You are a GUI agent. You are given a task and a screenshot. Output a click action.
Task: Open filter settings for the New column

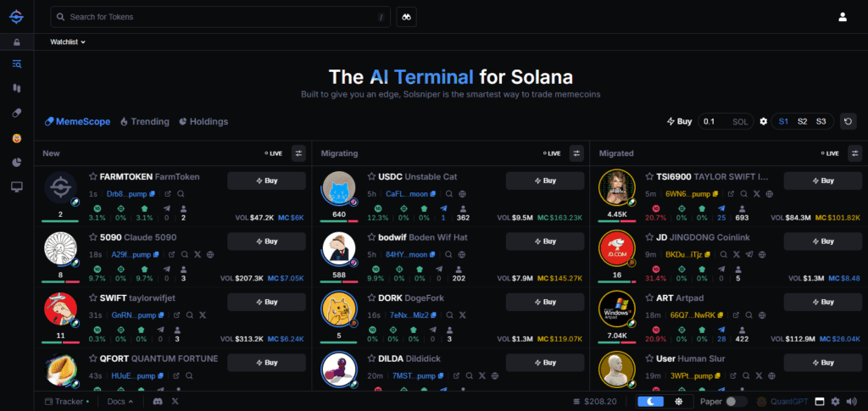298,153
